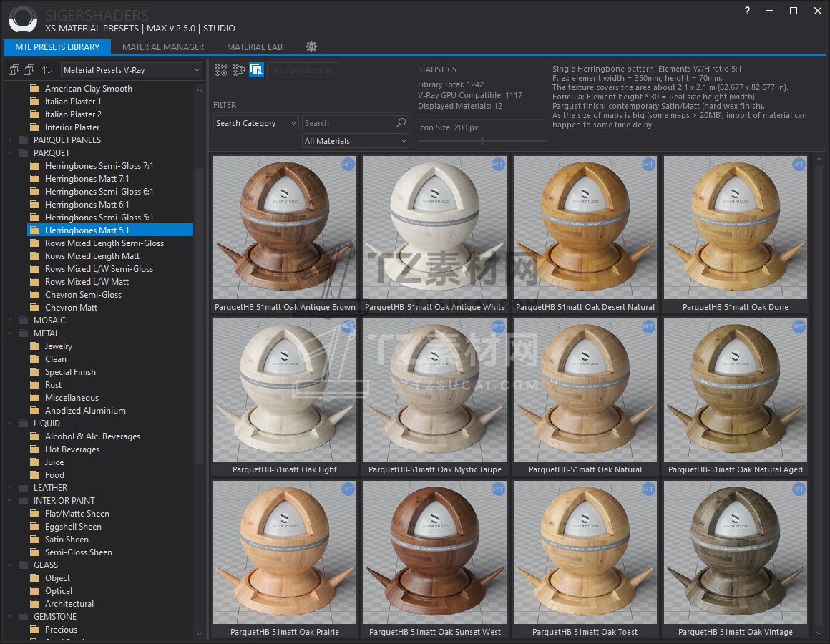Viewport: 830px width, 644px height.
Task: Select Herringbones Semi-Gloss 7:1 folder row
Action: (110, 165)
